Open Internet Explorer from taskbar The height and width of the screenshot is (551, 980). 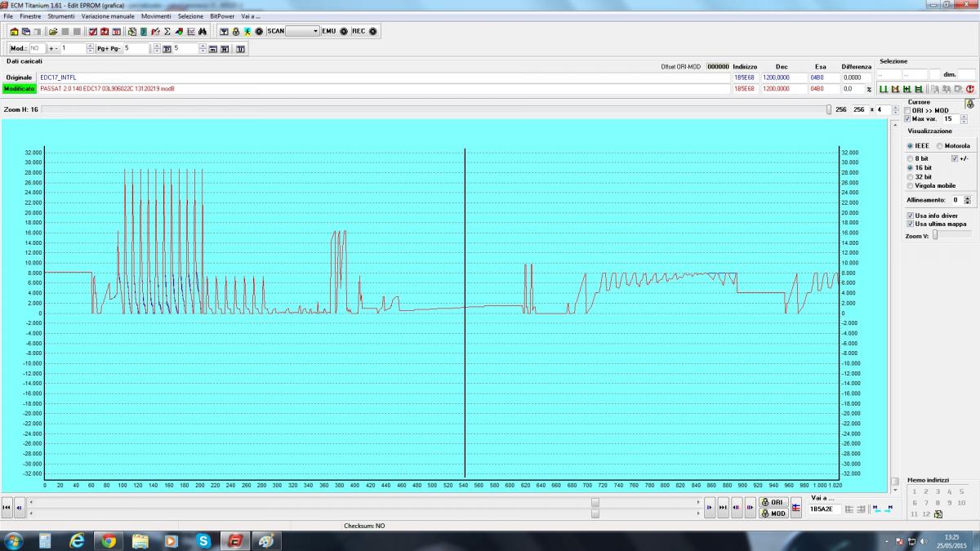click(77, 540)
